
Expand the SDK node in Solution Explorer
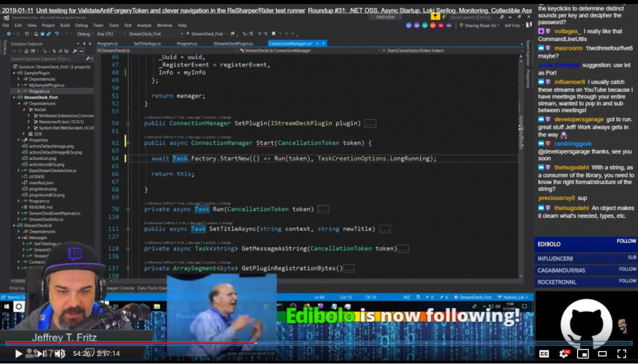coord(24,134)
